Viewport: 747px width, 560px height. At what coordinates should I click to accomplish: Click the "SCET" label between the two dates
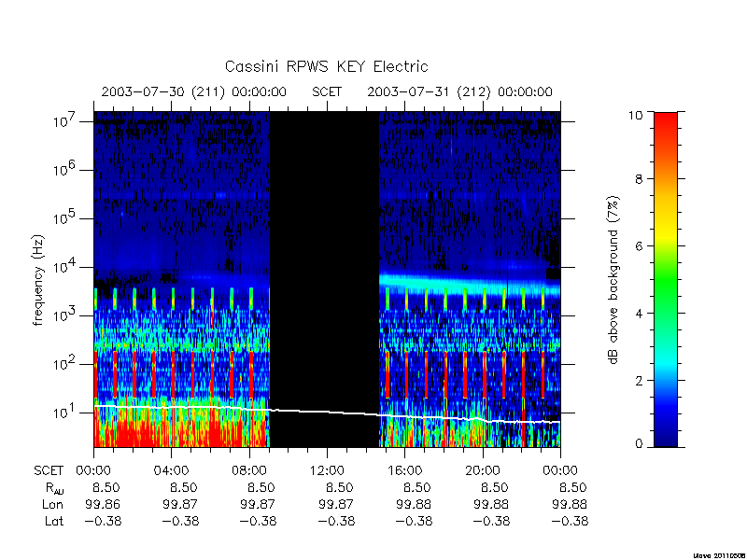327,91
